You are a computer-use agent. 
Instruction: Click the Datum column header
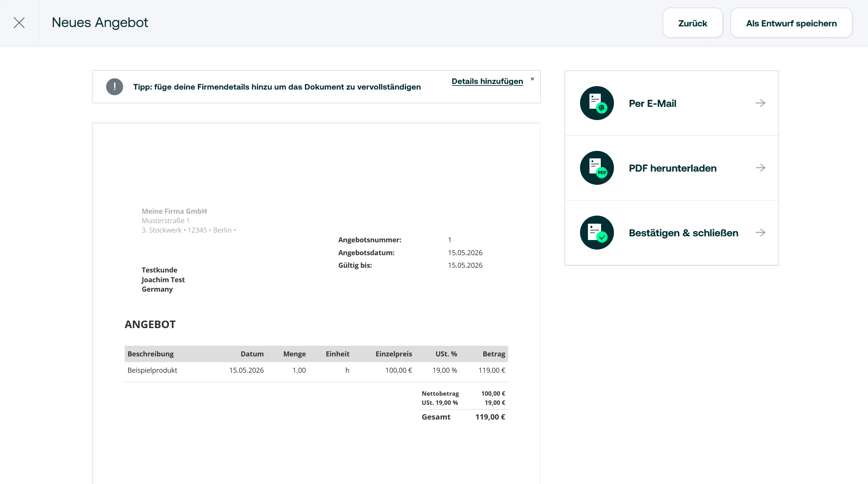(252, 354)
